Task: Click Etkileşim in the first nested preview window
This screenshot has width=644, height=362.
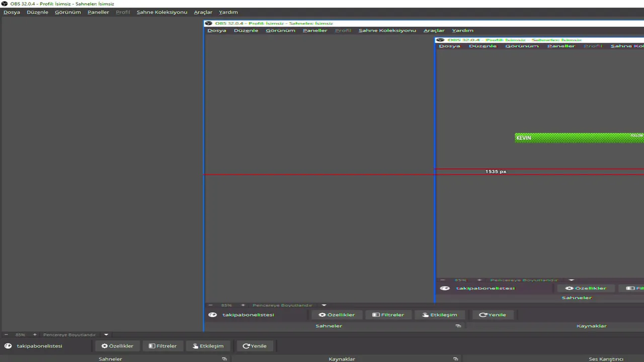Action: click(x=439, y=315)
